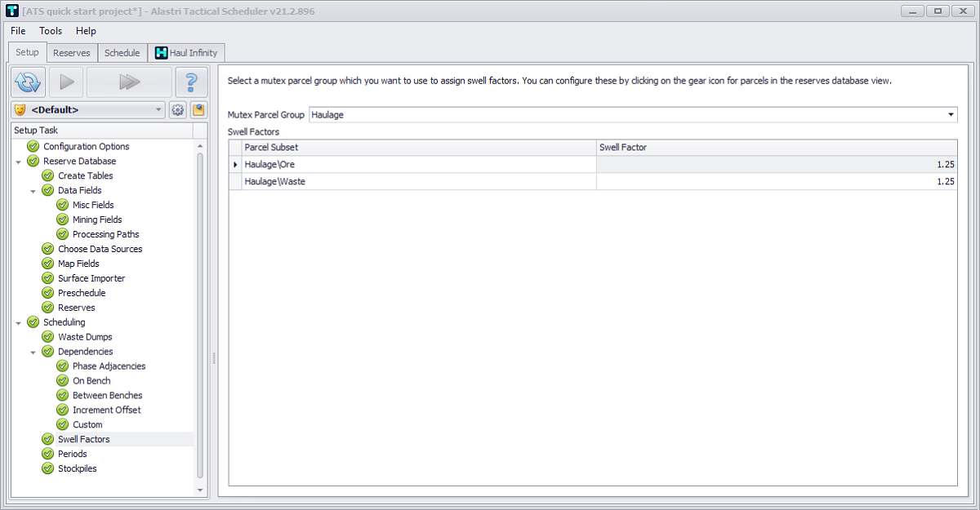Click green check icon next to Processing Paths
980x510 pixels.
coord(63,235)
